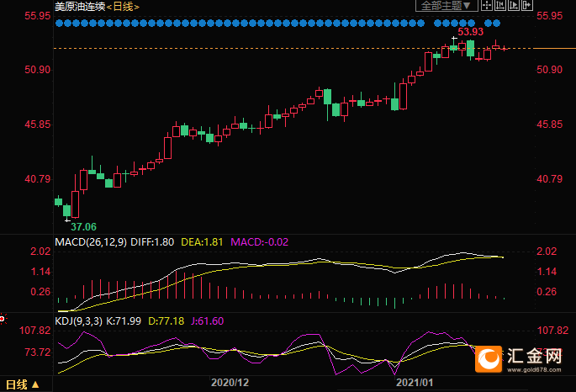Click the left KDJ axis 73.72 label
This screenshot has width=576, height=392.
point(38,352)
